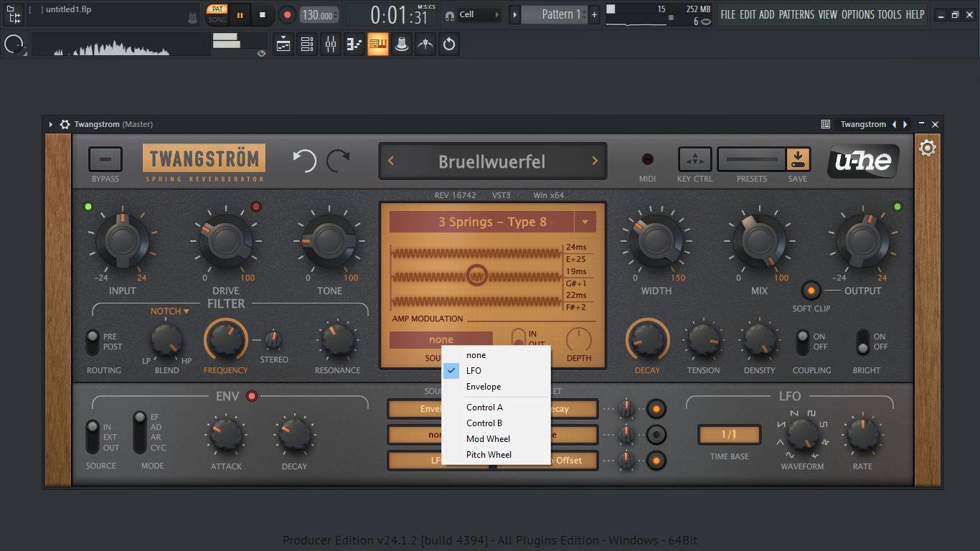Image resolution: width=980 pixels, height=551 pixels.
Task: Toggle the ENV SOURCE in/ext/out switch
Action: point(92,437)
